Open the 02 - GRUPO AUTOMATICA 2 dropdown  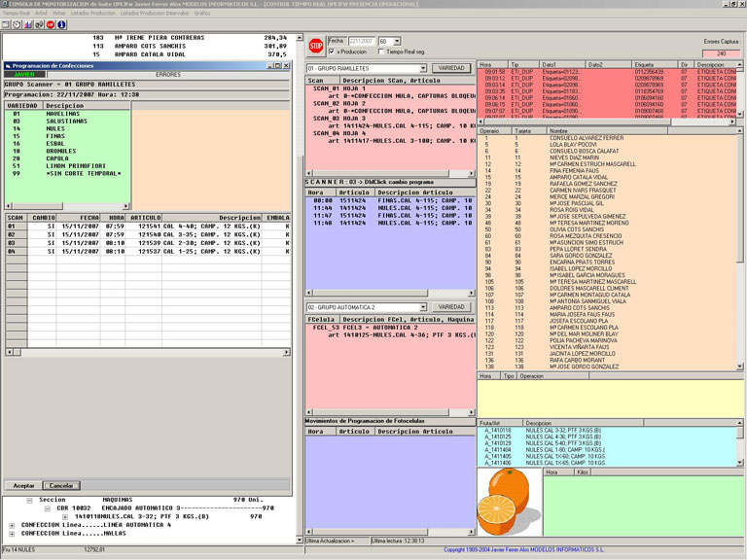tap(423, 307)
